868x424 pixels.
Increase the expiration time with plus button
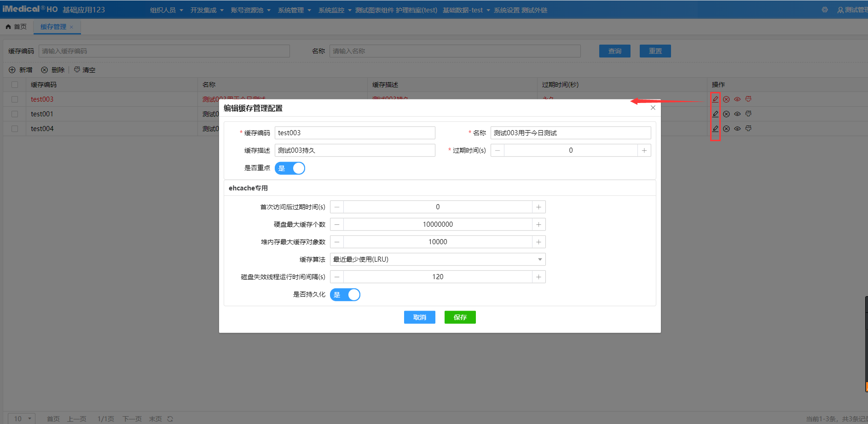point(644,150)
